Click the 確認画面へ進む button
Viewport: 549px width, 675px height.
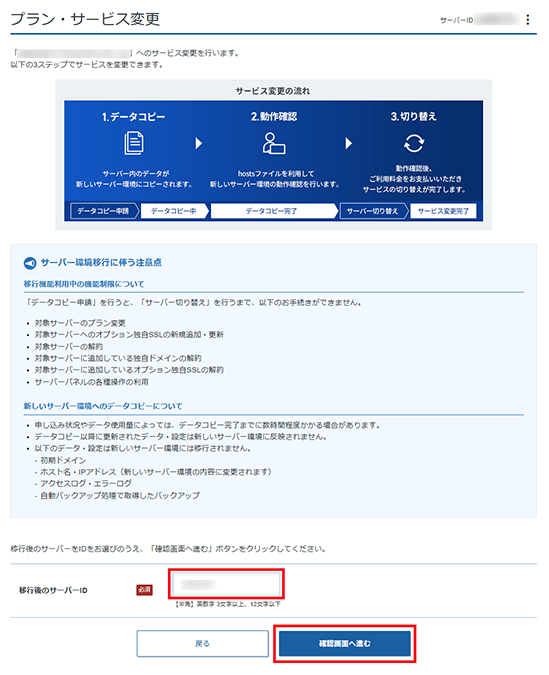click(344, 644)
